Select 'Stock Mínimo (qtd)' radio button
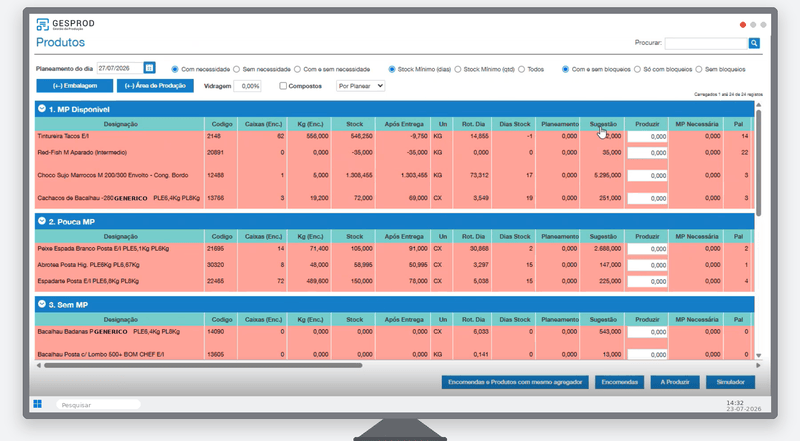This screenshot has height=441, width=800. pyautogui.click(x=458, y=69)
